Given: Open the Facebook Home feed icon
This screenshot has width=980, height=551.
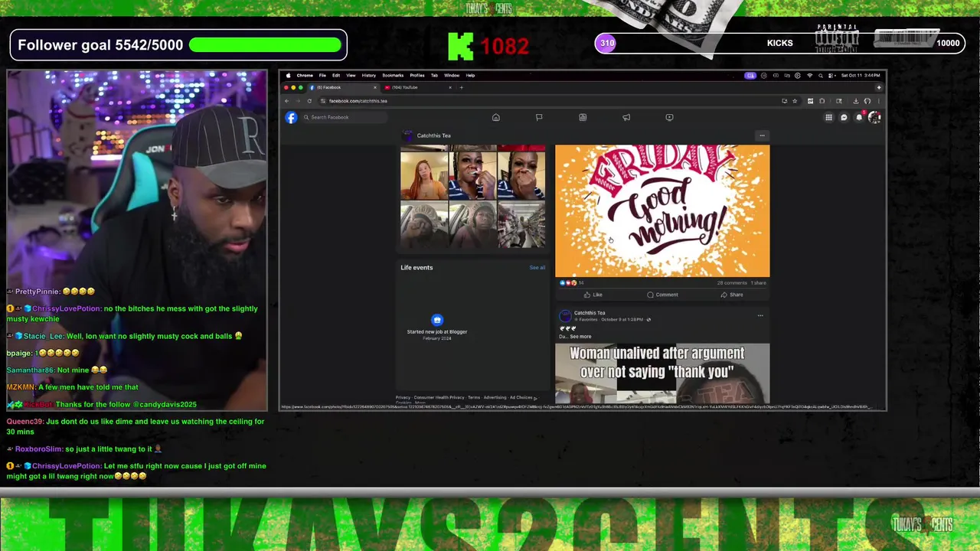Looking at the screenshot, I should click(495, 117).
